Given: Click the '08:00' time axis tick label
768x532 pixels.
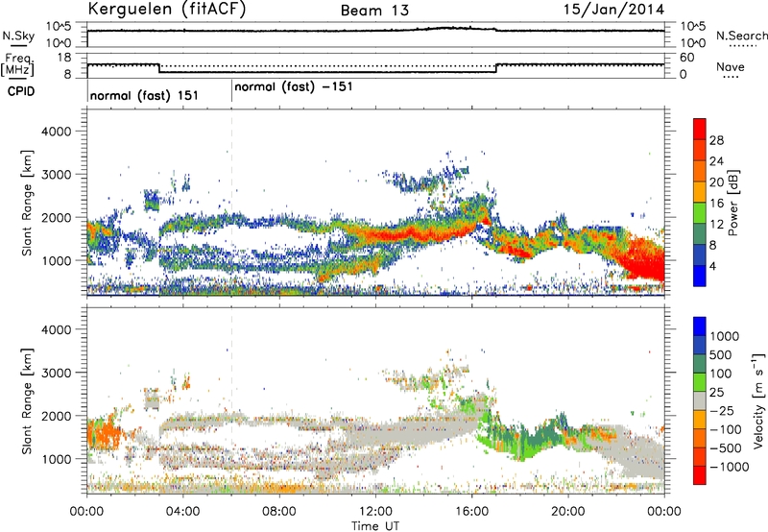Looking at the screenshot, I should coord(279,512).
